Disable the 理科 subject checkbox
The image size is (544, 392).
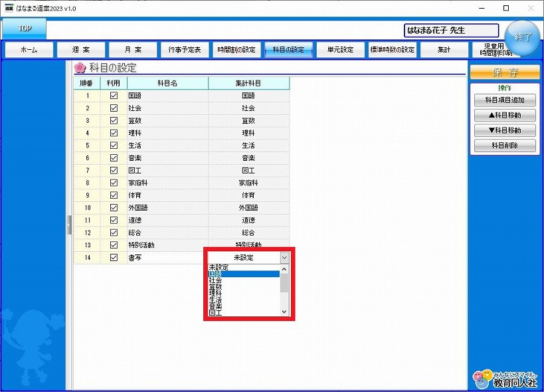[x=114, y=133]
